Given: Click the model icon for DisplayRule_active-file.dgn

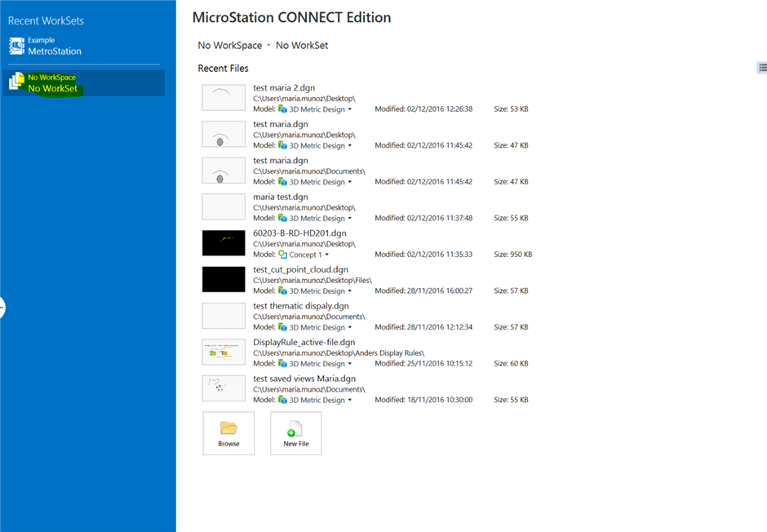Looking at the screenshot, I should coord(283,363).
